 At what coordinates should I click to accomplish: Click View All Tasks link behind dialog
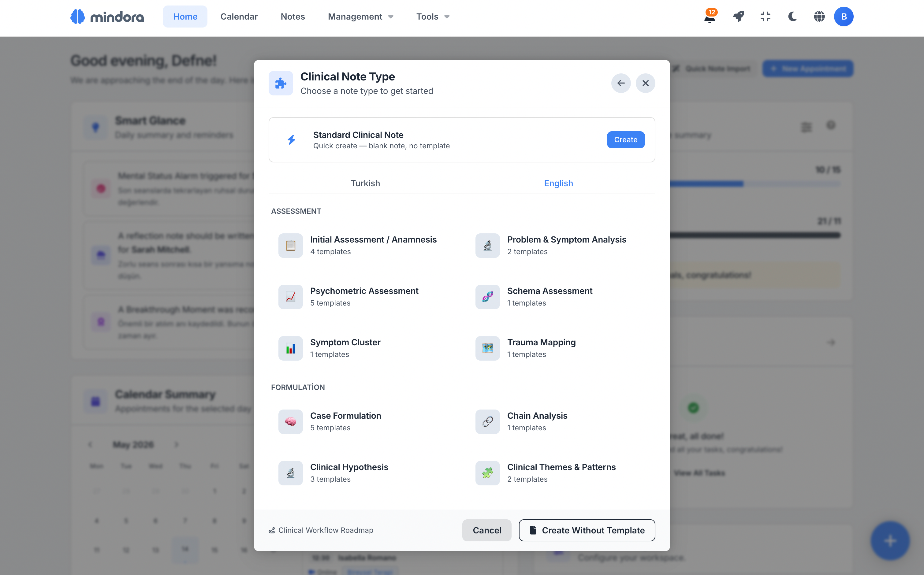coord(699,473)
